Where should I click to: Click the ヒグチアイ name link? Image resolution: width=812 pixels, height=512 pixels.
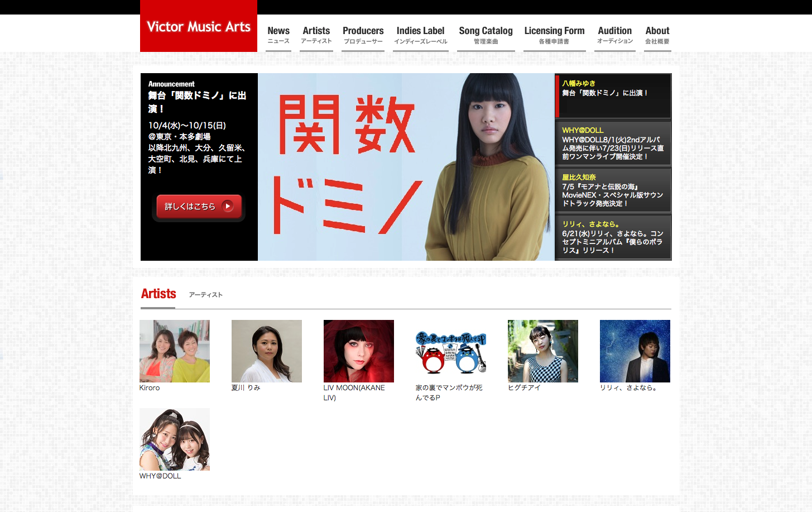click(x=524, y=387)
